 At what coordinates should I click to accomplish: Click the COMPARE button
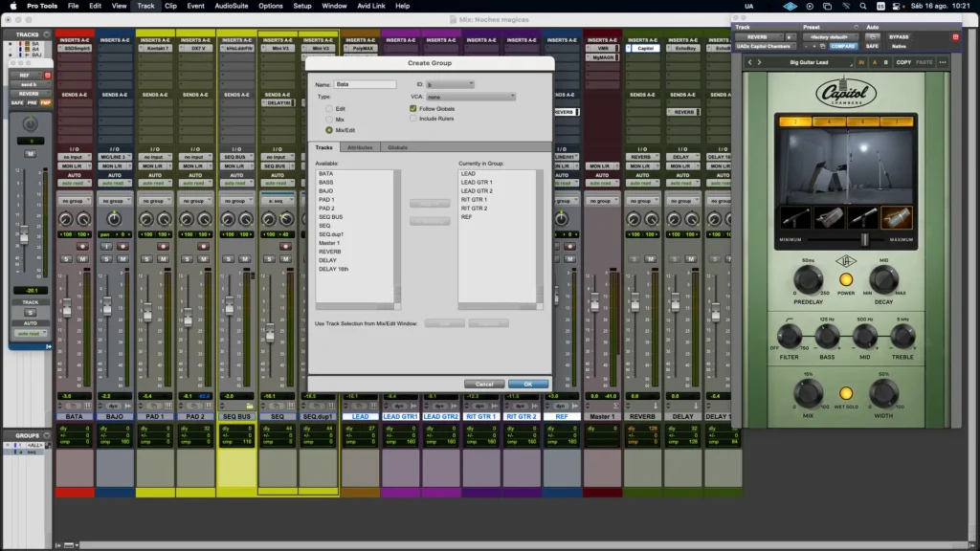[x=843, y=46]
